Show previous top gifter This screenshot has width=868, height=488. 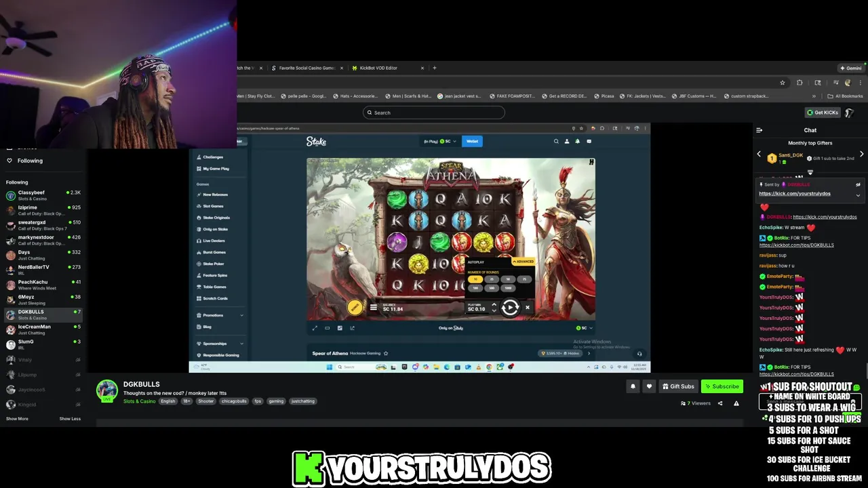point(759,155)
